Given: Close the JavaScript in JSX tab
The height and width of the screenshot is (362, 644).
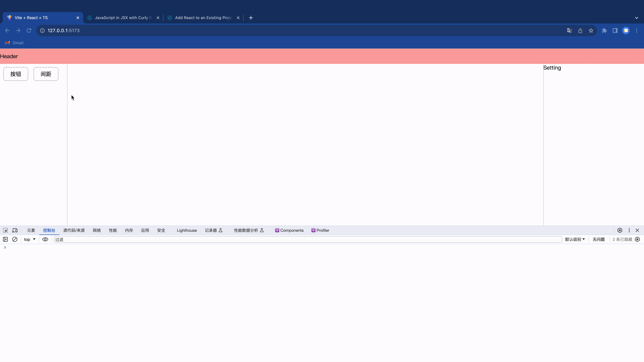Looking at the screenshot, I should pyautogui.click(x=158, y=18).
